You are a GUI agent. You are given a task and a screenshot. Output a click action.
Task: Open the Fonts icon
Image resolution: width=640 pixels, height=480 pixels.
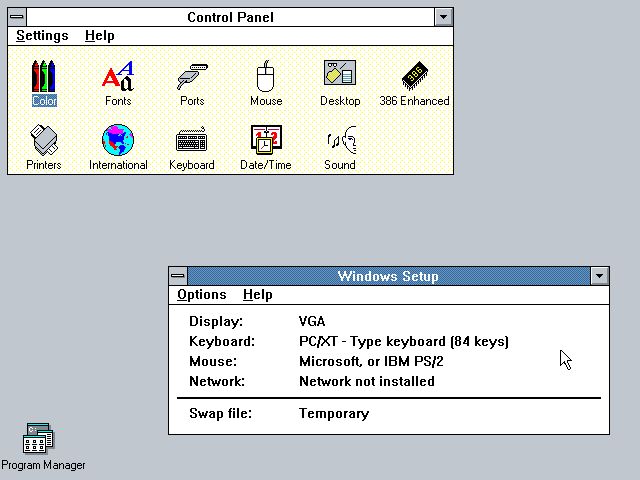pos(118,76)
